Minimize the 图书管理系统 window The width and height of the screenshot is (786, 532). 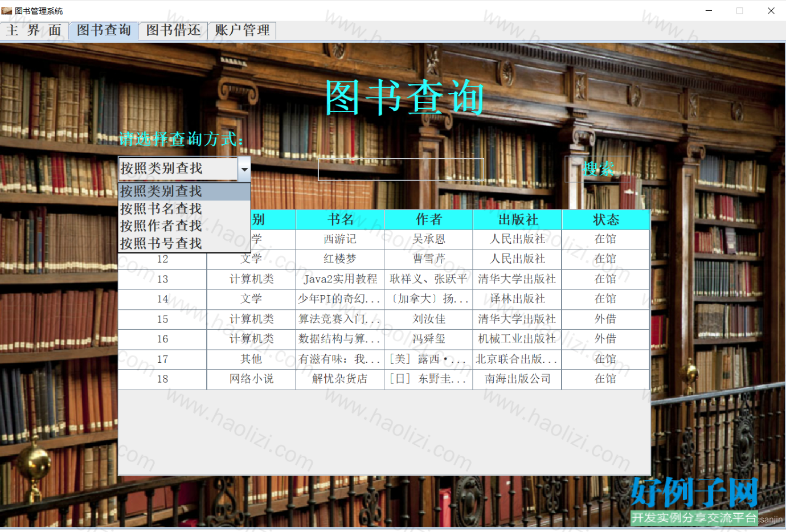[x=709, y=11]
